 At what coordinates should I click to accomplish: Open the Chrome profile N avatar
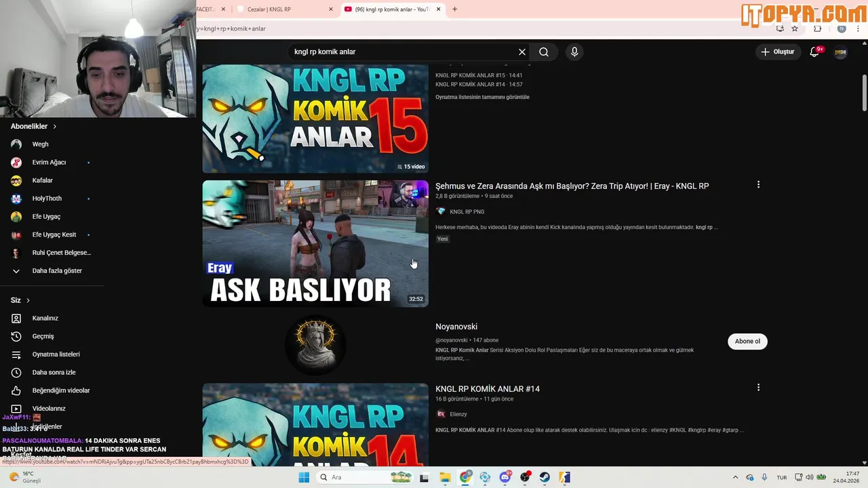coord(842,28)
